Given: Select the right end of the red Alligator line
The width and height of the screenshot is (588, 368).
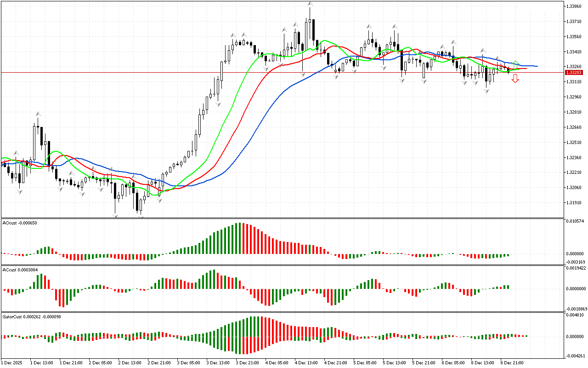Looking at the screenshot, I should click(526, 69).
